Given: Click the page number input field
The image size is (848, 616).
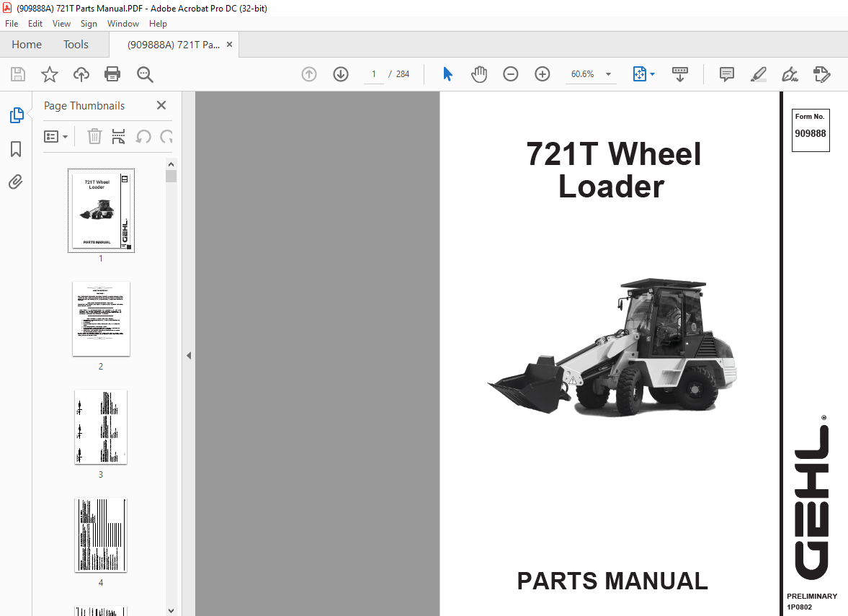Looking at the screenshot, I should point(374,74).
